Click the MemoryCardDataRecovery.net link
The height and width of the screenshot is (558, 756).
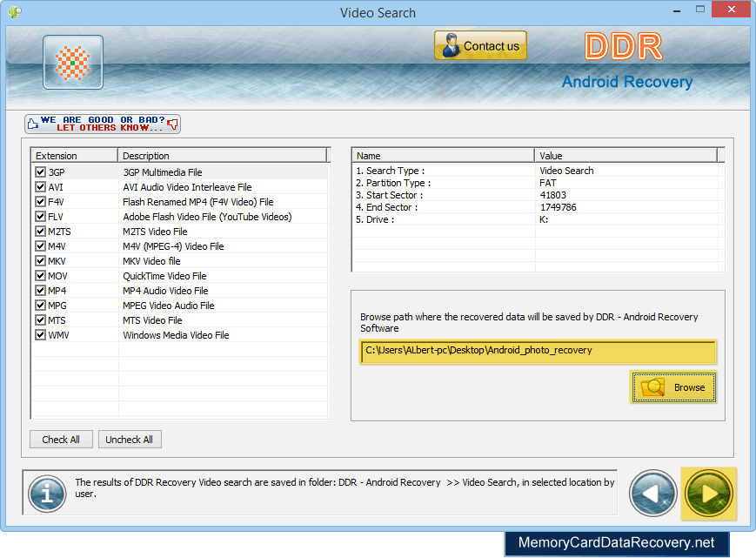point(616,542)
